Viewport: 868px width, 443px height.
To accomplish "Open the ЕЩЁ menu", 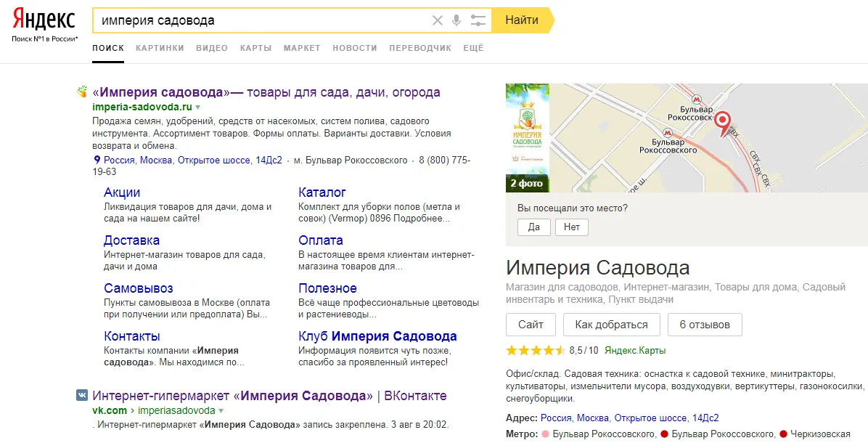I will pyautogui.click(x=473, y=48).
